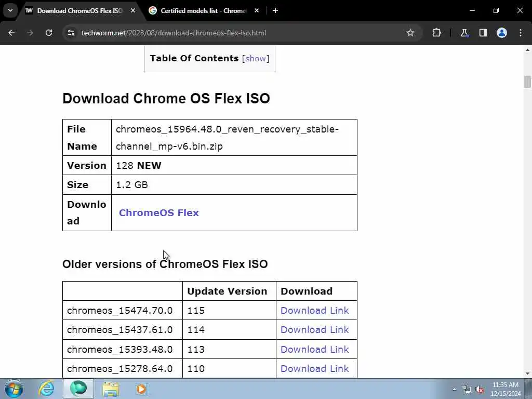Open the ChromeOS Flex download link

click(159, 212)
